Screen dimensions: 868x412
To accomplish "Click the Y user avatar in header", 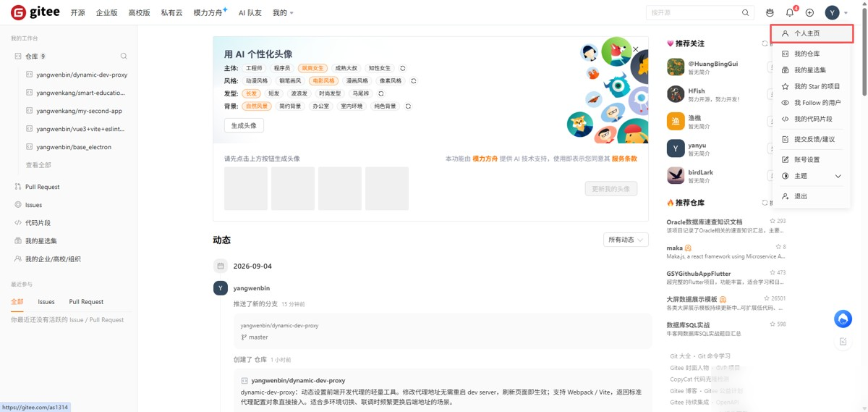I will [x=833, y=12].
